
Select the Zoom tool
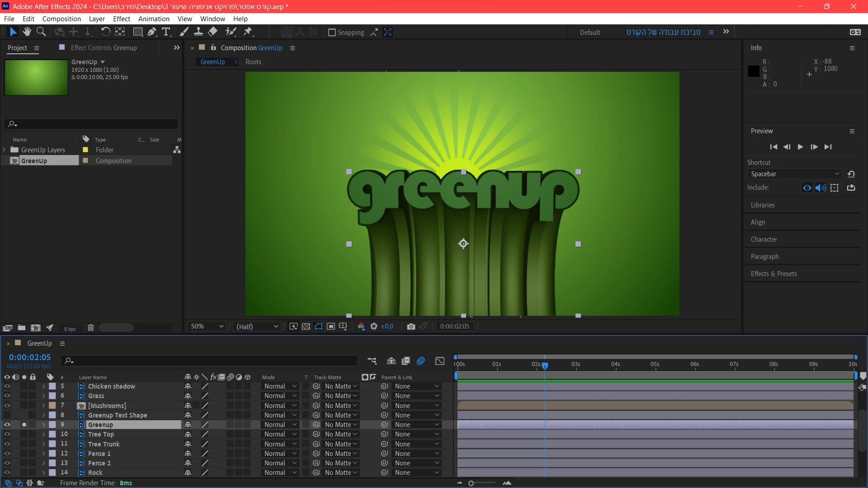point(41,32)
